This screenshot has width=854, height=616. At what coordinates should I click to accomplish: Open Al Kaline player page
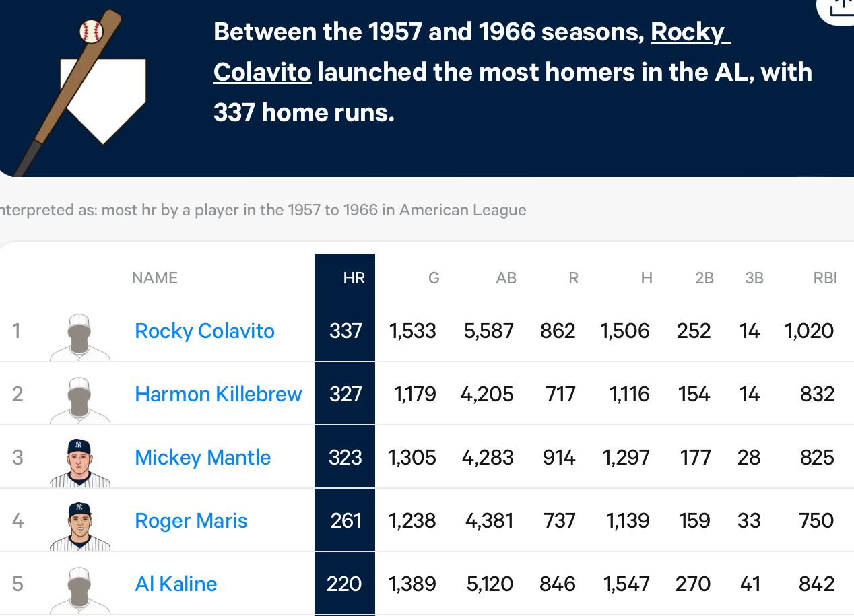pyautogui.click(x=176, y=584)
